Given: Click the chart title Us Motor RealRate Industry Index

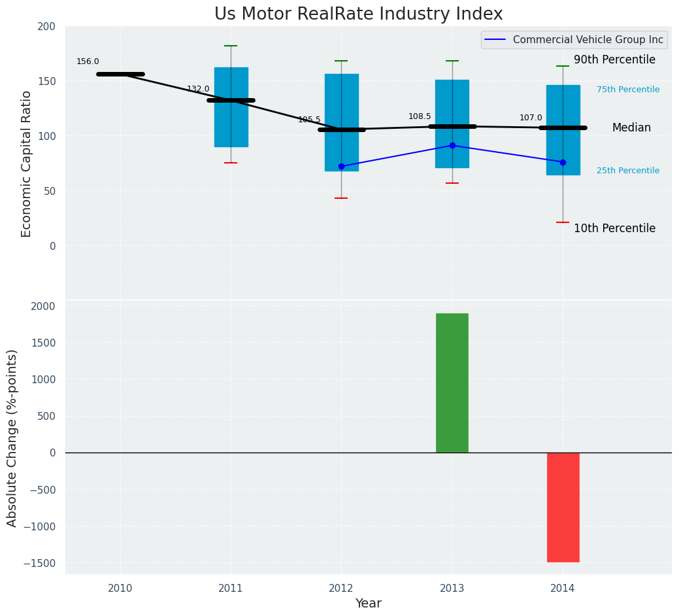Looking at the screenshot, I should [358, 14].
